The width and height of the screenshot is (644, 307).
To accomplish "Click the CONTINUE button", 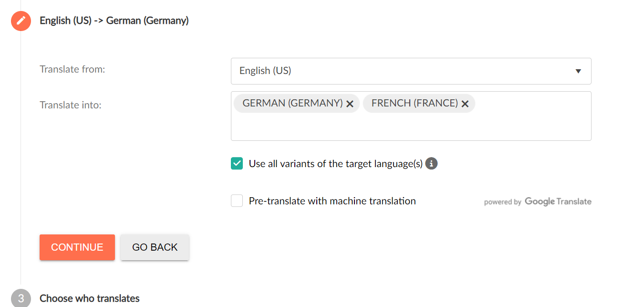I will tap(77, 247).
